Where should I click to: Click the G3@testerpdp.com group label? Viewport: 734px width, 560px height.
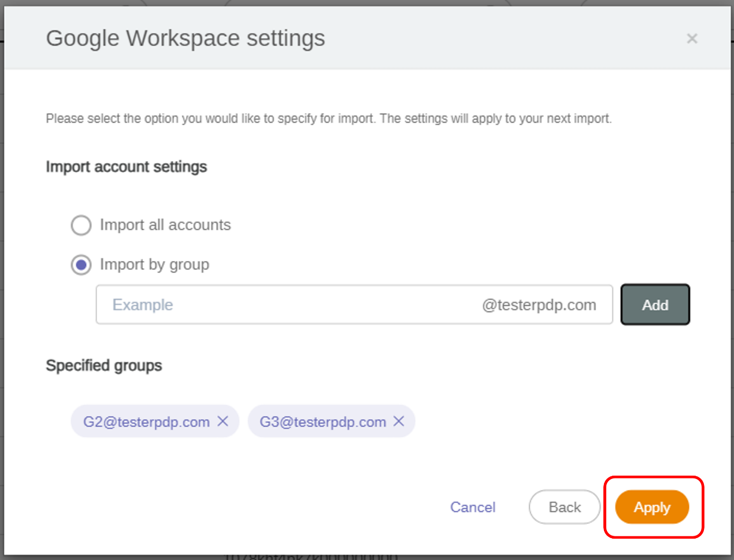click(322, 422)
